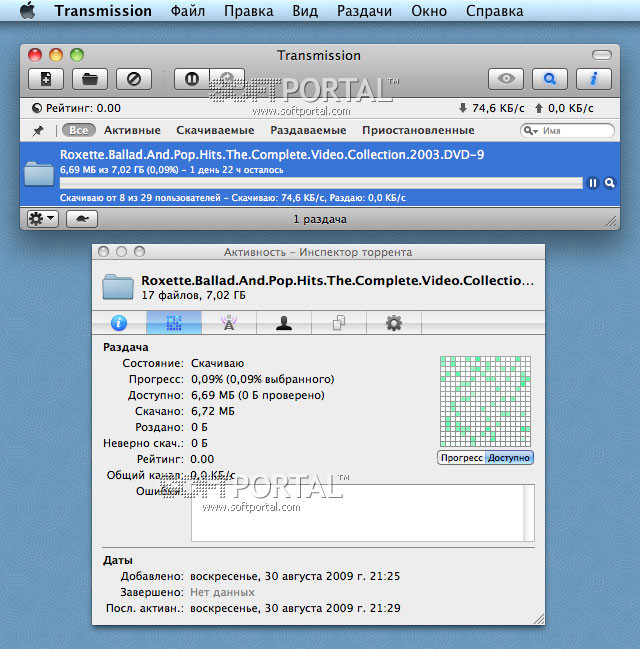
Task: Click the download speed 74,6 КБ/с indicator
Action: [492, 108]
